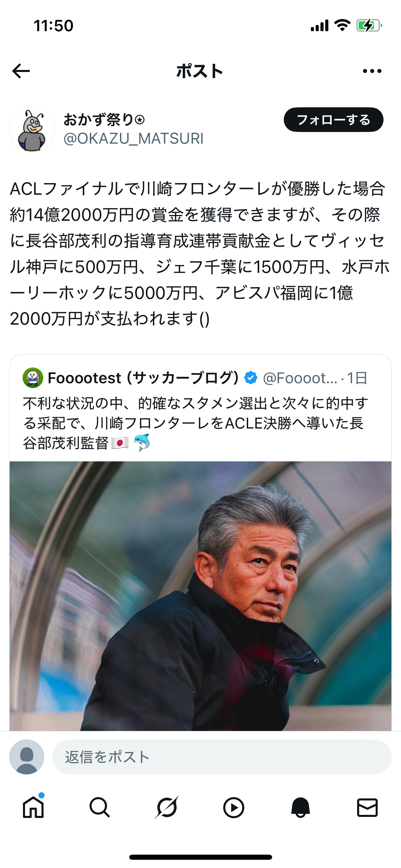Open おかず祭り profile avatar
The width and height of the screenshot is (401, 868).
(x=32, y=129)
